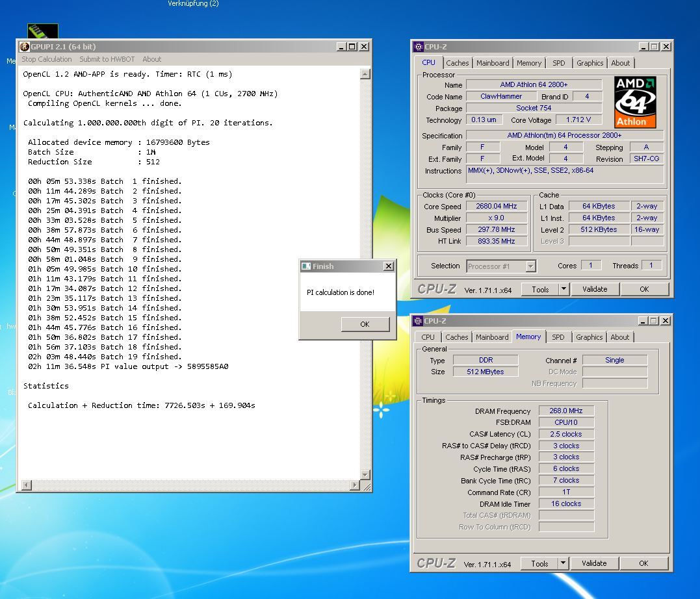Screen dimensions: 700x599
Task: Open Stop Calculation menu in GPUPI
Action: tap(46, 59)
